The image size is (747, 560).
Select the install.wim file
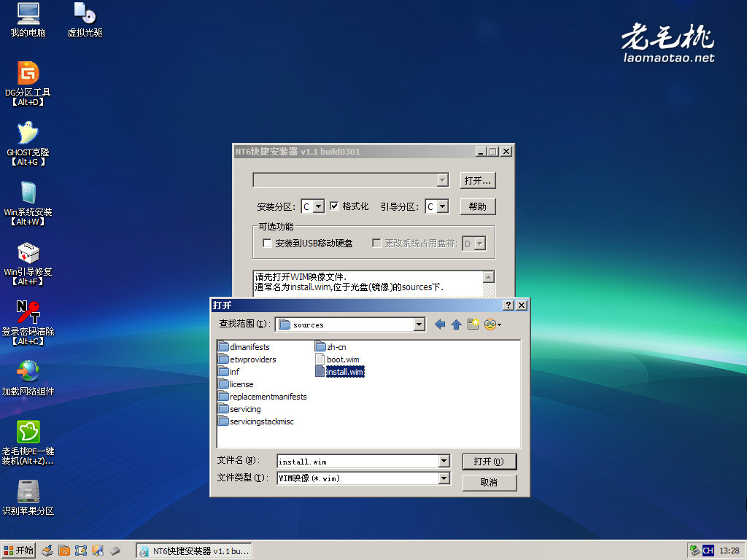point(340,371)
